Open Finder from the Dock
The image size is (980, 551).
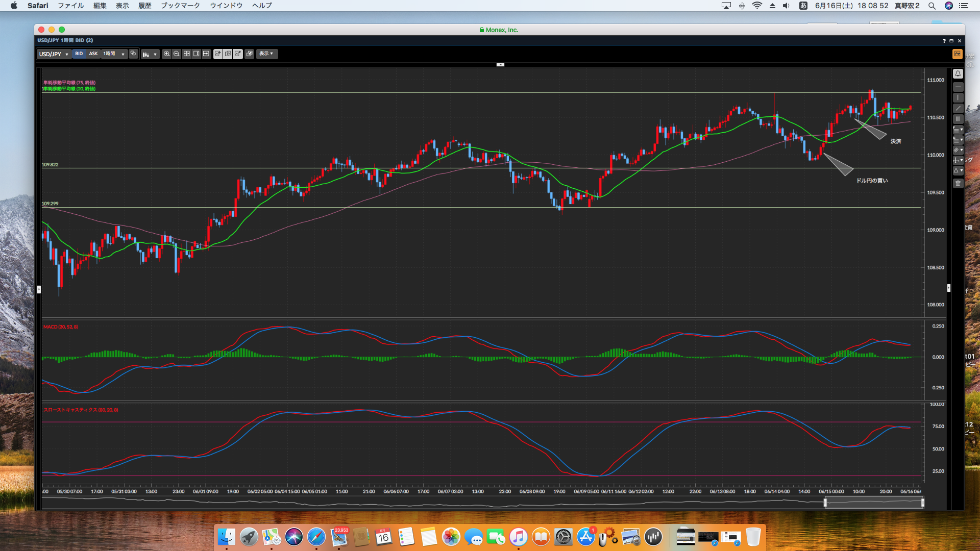(x=226, y=537)
